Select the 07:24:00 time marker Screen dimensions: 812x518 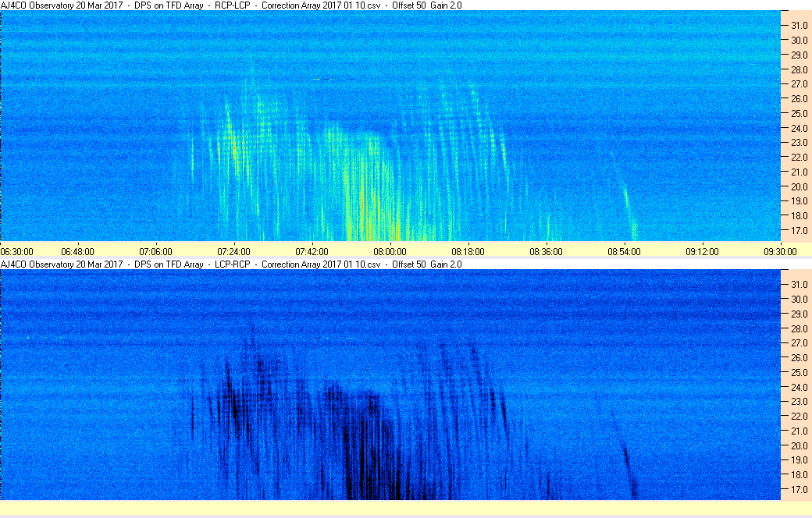[x=233, y=251]
